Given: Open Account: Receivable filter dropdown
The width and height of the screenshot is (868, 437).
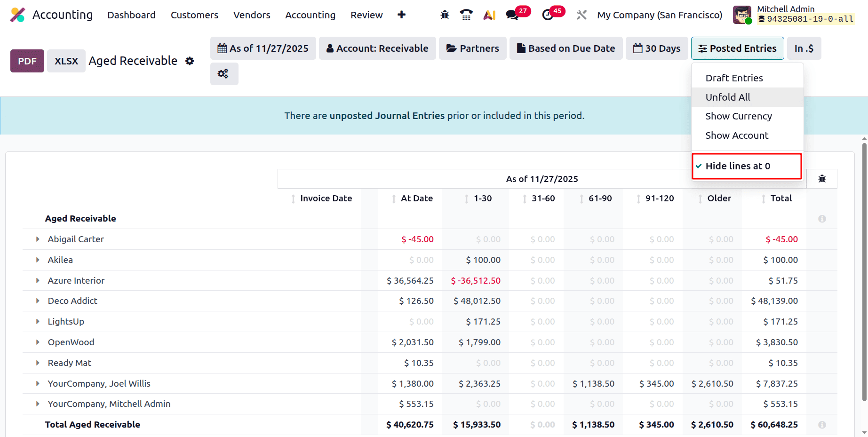Looking at the screenshot, I should click(377, 48).
